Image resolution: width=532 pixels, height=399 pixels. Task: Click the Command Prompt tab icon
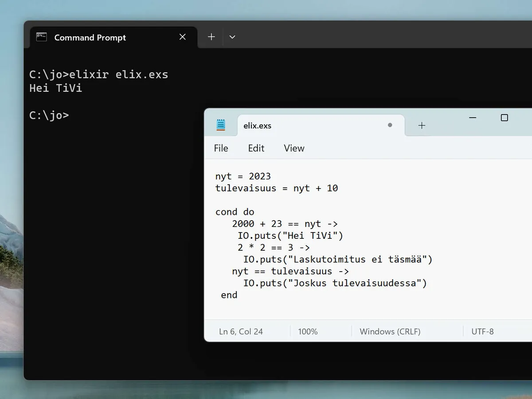[42, 37]
